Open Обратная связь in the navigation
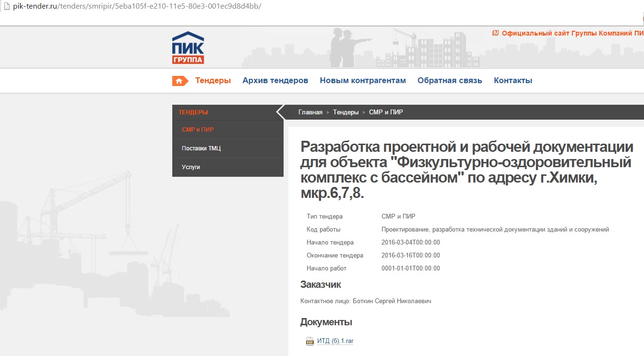 click(x=450, y=81)
